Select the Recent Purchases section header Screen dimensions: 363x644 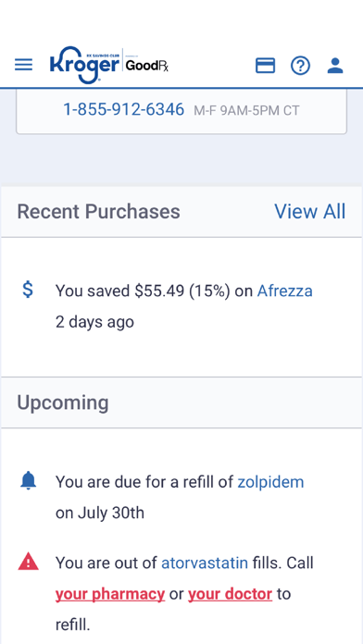click(98, 212)
